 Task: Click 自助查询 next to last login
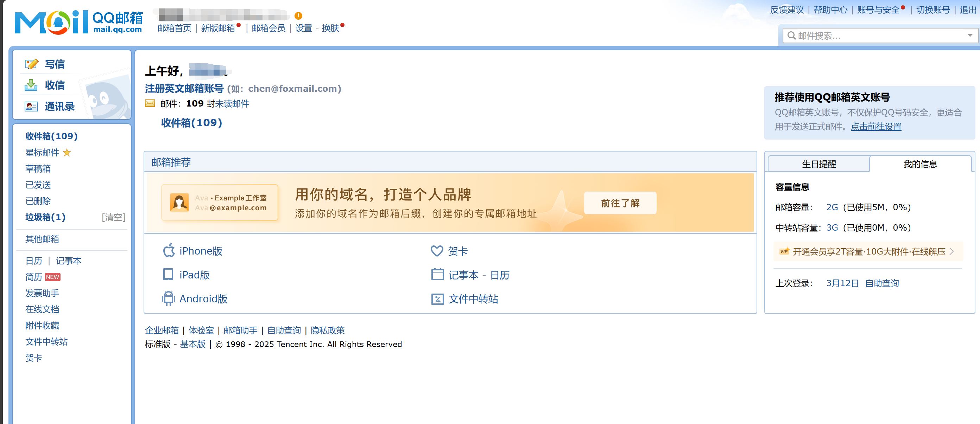click(x=882, y=283)
